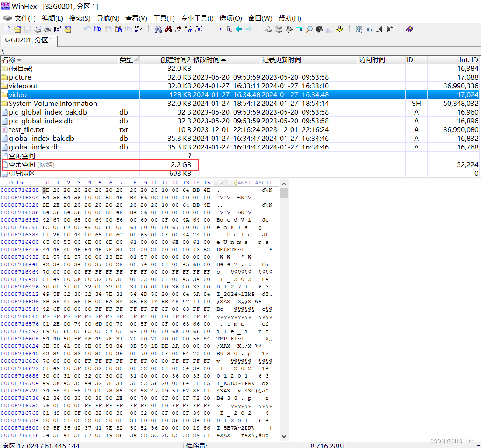Open the 导航(N) menu
The height and width of the screenshot is (448, 481).
[x=108, y=18]
